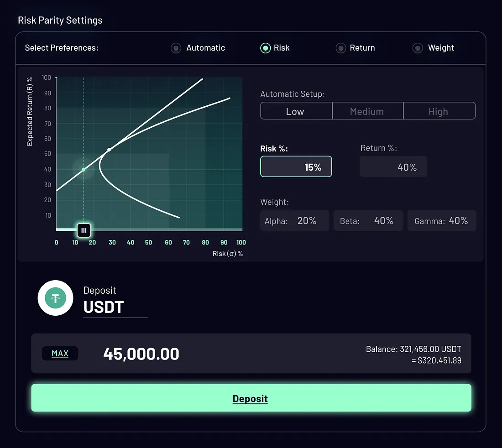The height and width of the screenshot is (448, 502).
Task: Open the USDT deposit token selector
Action: [104, 307]
